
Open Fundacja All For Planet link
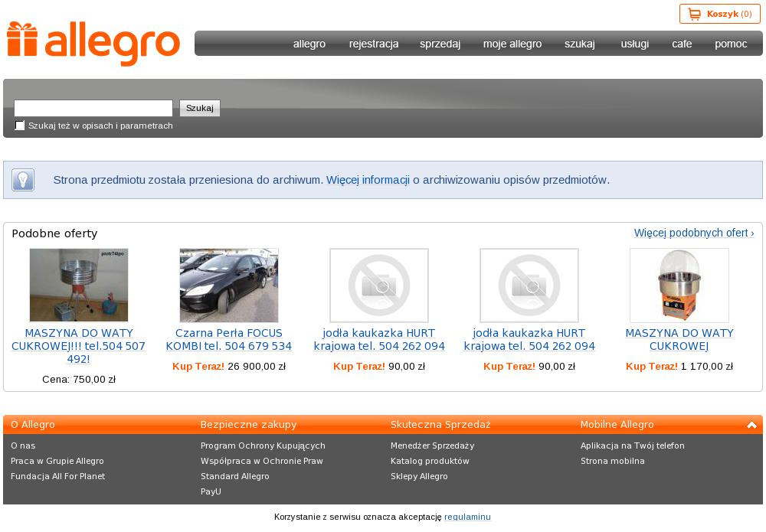click(x=57, y=476)
